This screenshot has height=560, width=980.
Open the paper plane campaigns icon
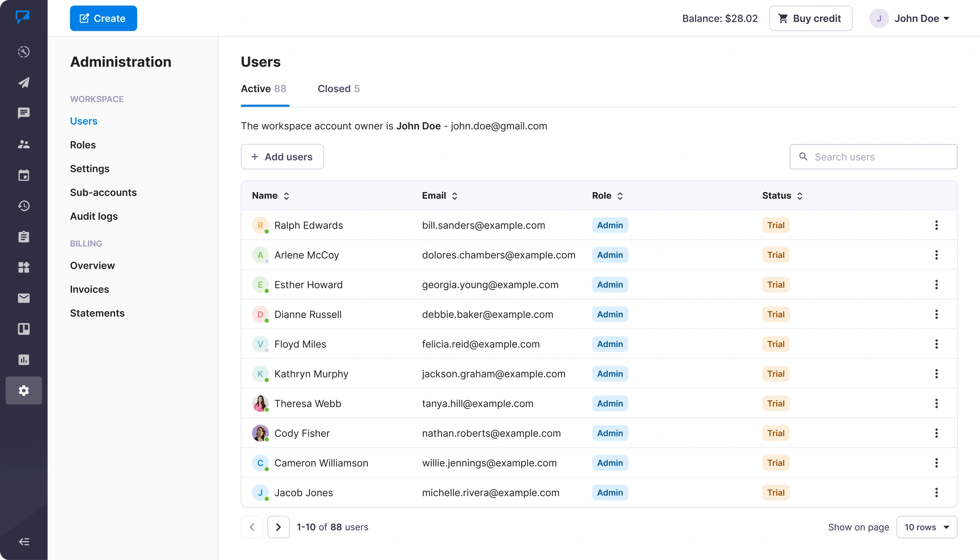[24, 82]
